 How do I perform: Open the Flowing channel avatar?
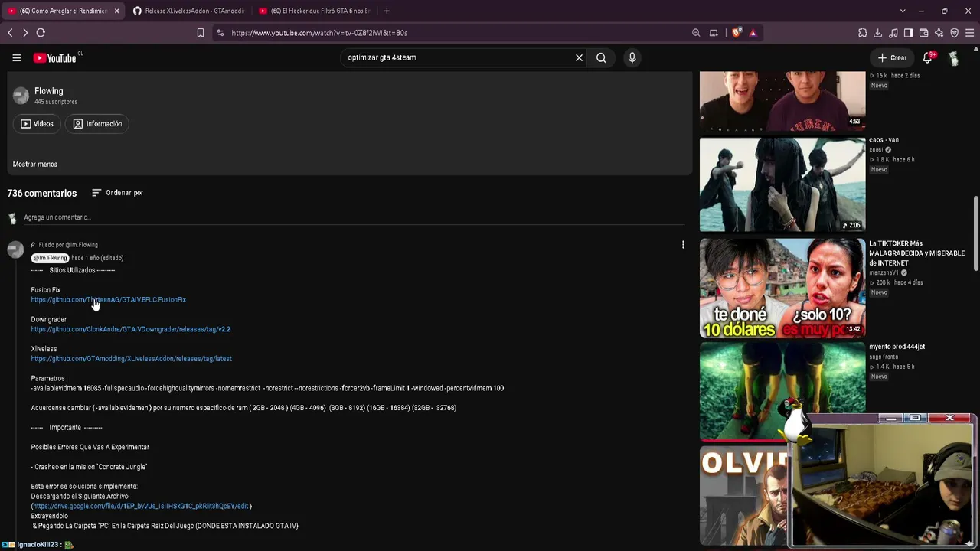21,96
